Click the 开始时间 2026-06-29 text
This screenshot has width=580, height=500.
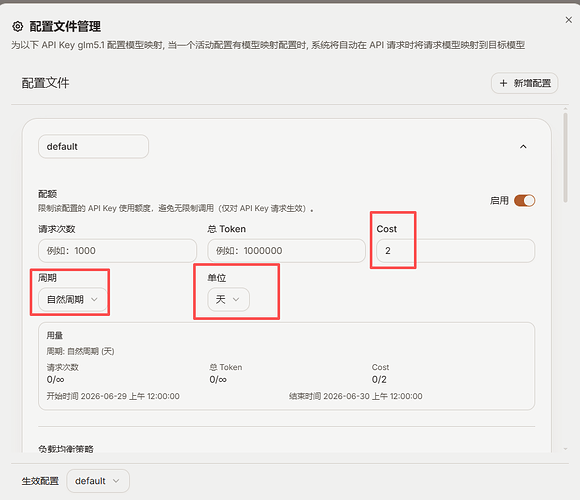click(113, 396)
